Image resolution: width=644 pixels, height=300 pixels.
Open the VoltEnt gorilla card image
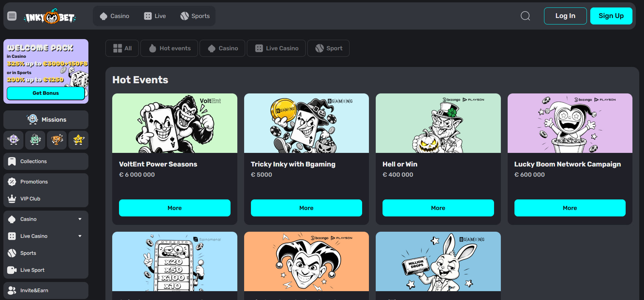click(x=175, y=123)
